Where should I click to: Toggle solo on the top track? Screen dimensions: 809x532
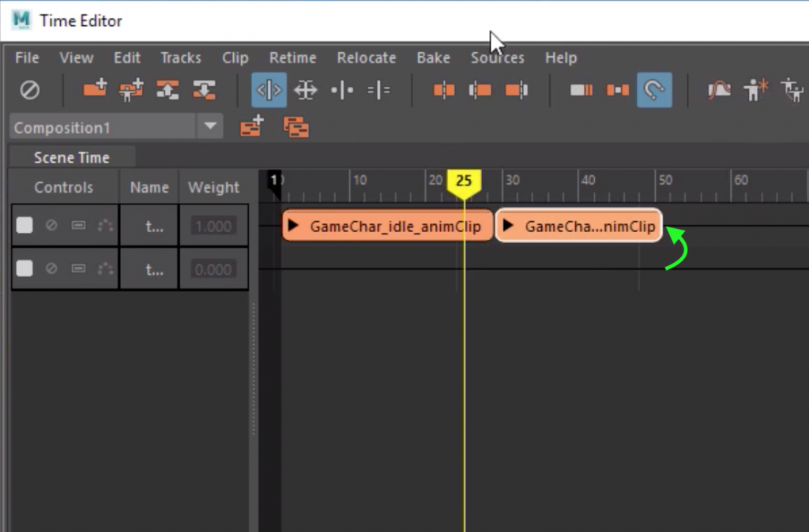(x=24, y=225)
